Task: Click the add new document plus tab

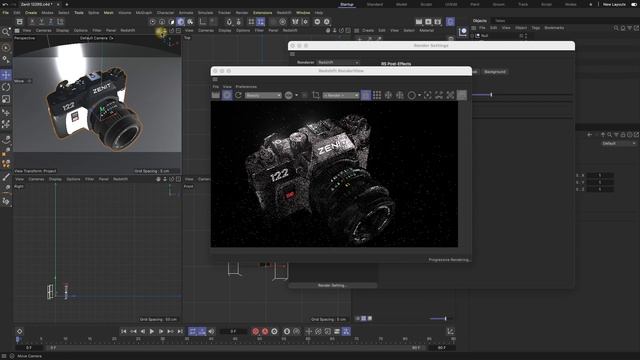Action: tap(67, 4)
